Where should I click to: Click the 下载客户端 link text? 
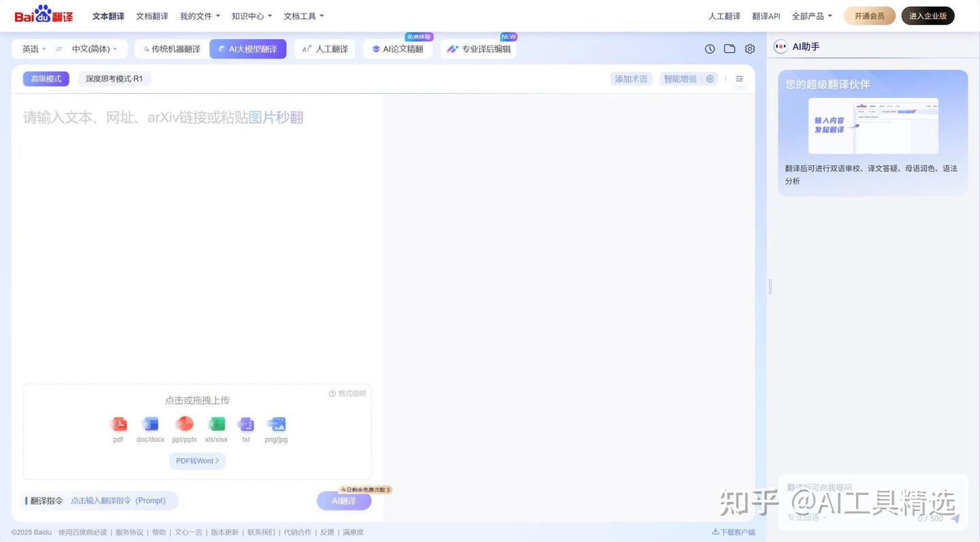pyautogui.click(x=738, y=532)
